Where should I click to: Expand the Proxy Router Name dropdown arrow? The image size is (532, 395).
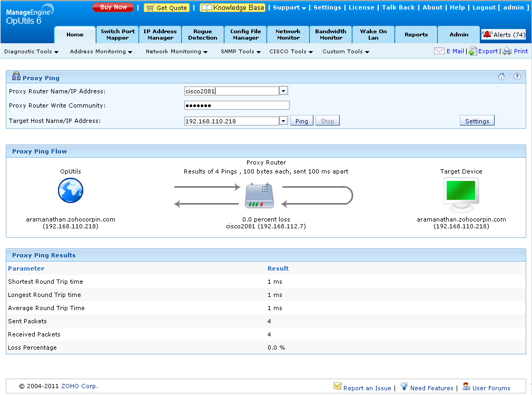pyautogui.click(x=283, y=91)
